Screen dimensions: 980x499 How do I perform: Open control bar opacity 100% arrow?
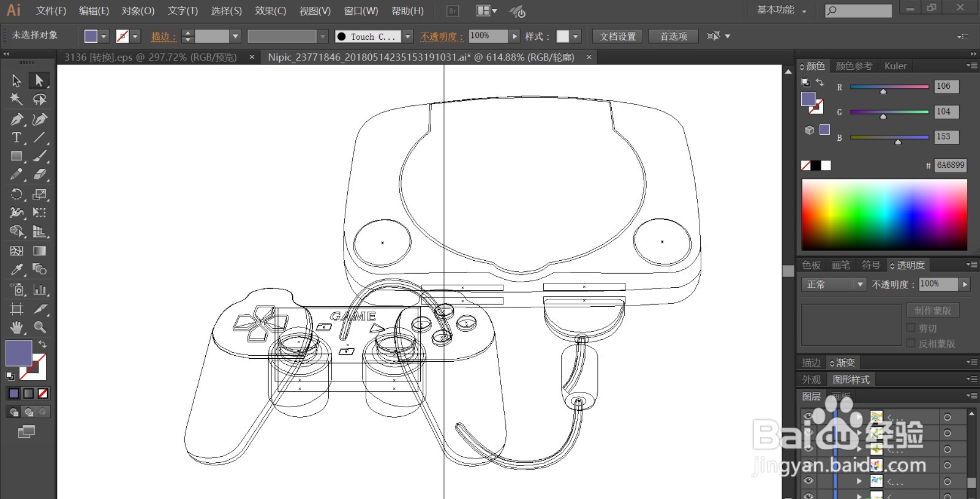coord(514,37)
